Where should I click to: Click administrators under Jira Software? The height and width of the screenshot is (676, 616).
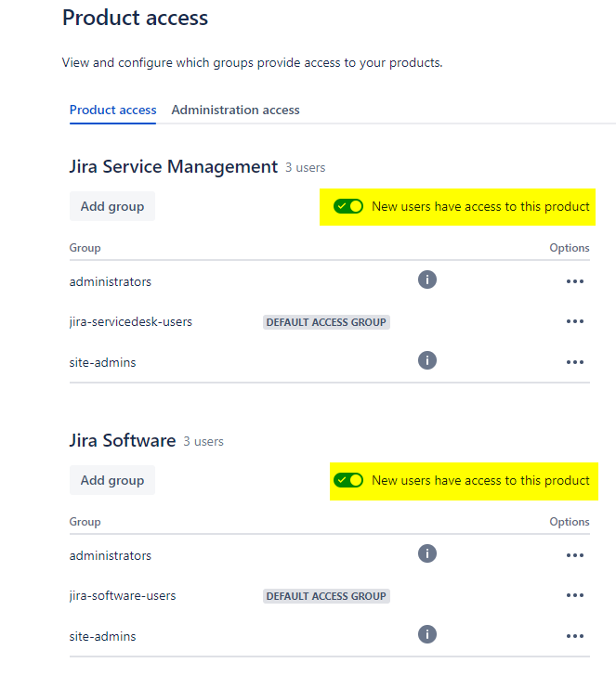111,555
